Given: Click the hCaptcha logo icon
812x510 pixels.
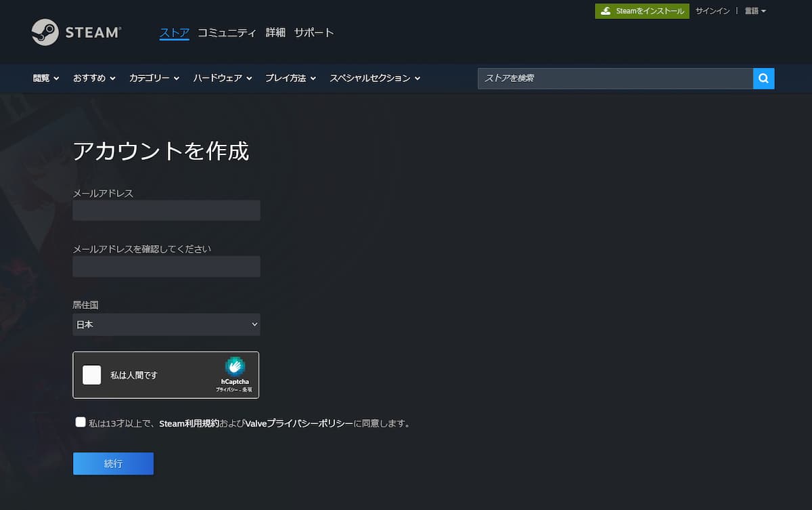Looking at the screenshot, I should (235, 366).
